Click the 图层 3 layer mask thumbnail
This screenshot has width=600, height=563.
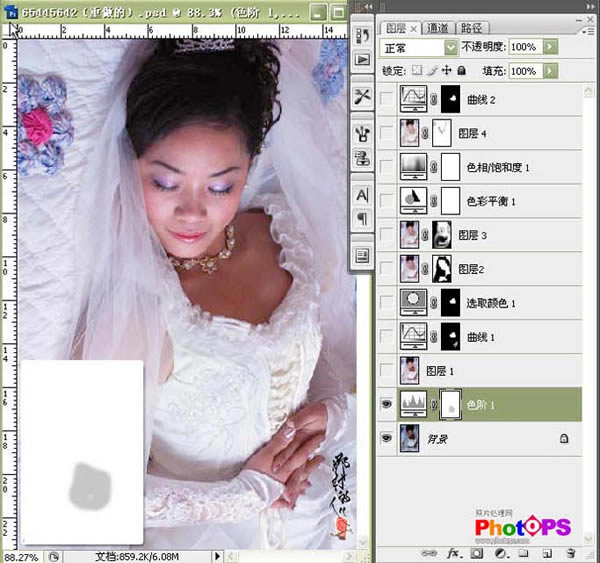[440, 234]
